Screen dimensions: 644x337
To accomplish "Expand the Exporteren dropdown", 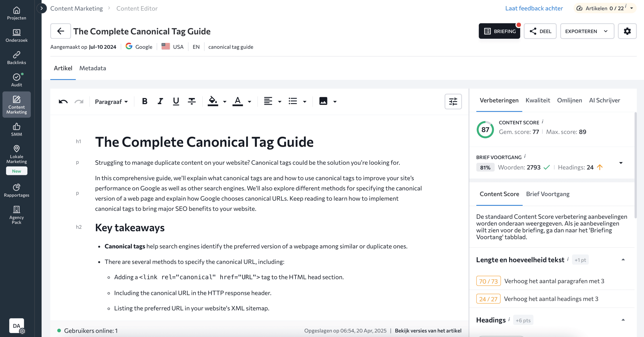I will tap(587, 31).
